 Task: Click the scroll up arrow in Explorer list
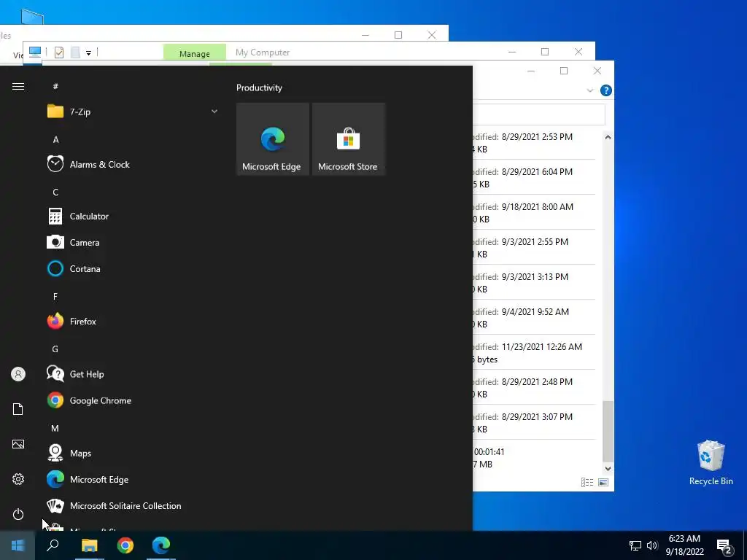pyautogui.click(x=608, y=137)
